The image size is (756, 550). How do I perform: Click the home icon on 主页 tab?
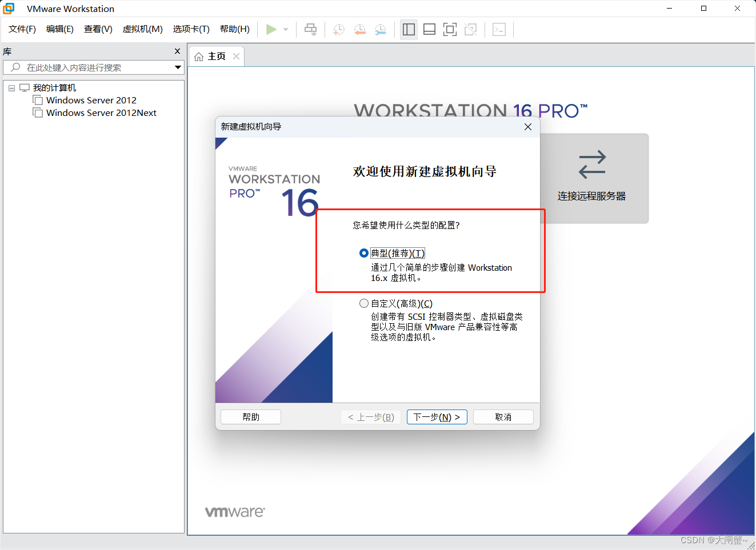point(199,57)
